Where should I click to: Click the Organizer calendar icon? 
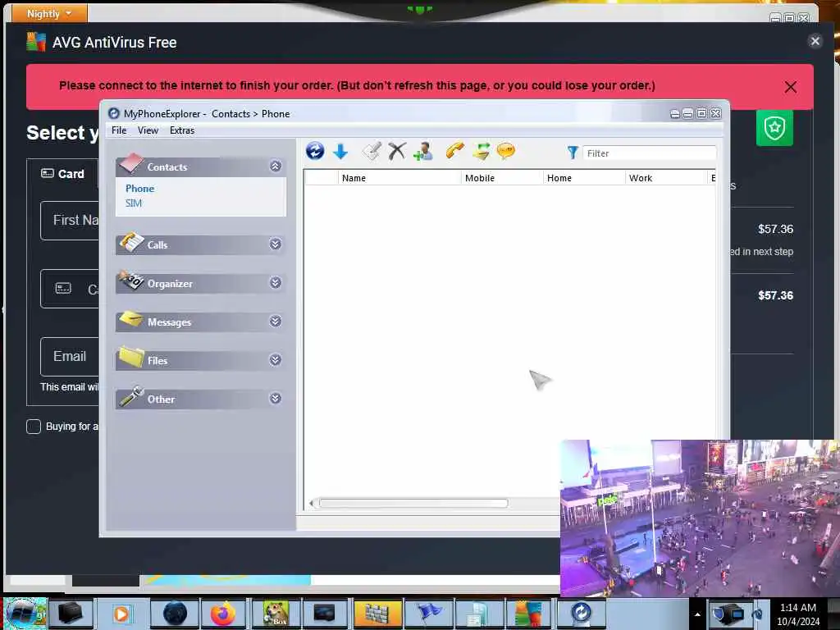(x=131, y=281)
